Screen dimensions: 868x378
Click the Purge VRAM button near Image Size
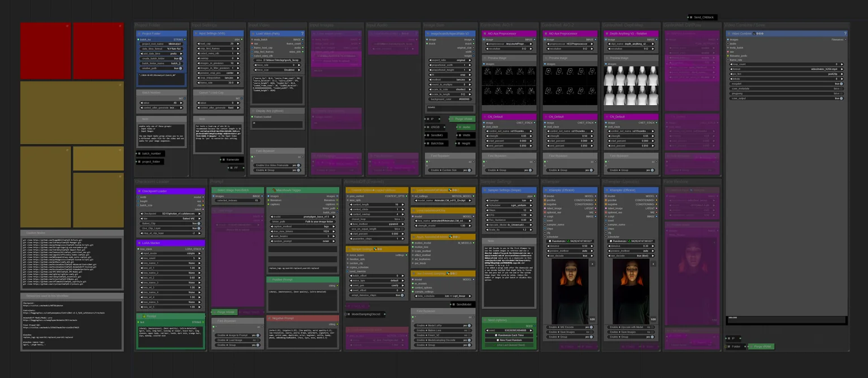(x=463, y=119)
